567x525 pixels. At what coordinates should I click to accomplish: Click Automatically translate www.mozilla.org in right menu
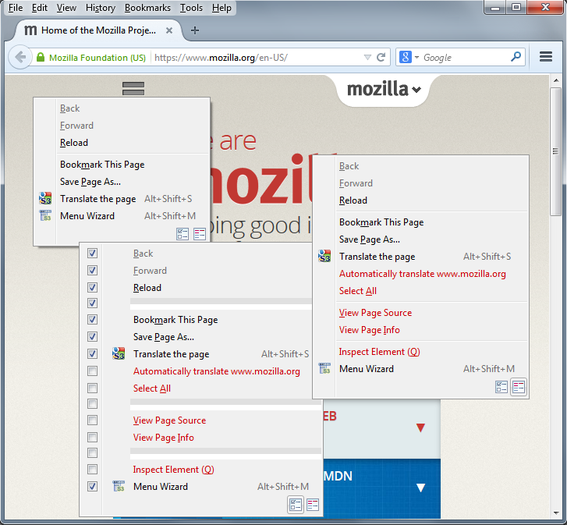click(422, 274)
